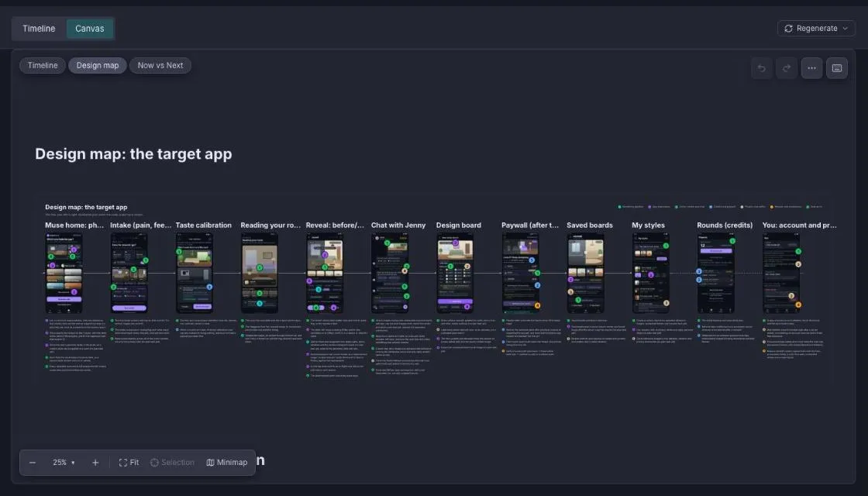
Task: Select the Muse home phone mockup
Action: (64, 273)
